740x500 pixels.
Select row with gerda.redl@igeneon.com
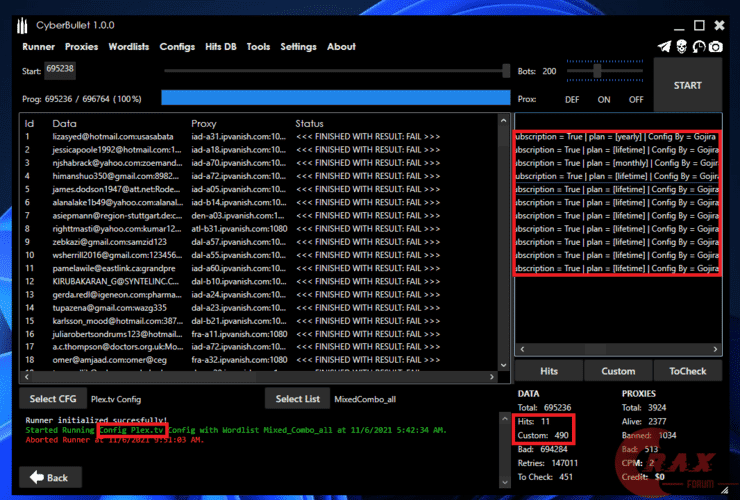[259, 295]
